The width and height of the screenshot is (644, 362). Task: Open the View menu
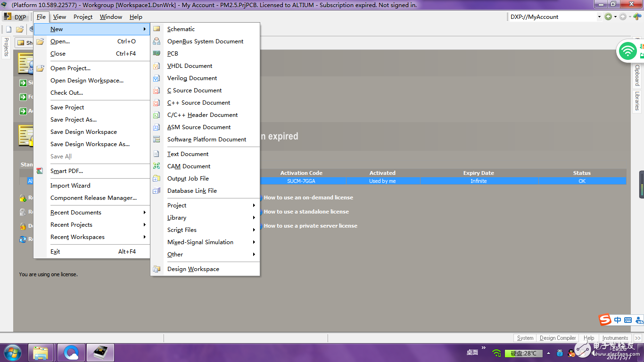59,16
